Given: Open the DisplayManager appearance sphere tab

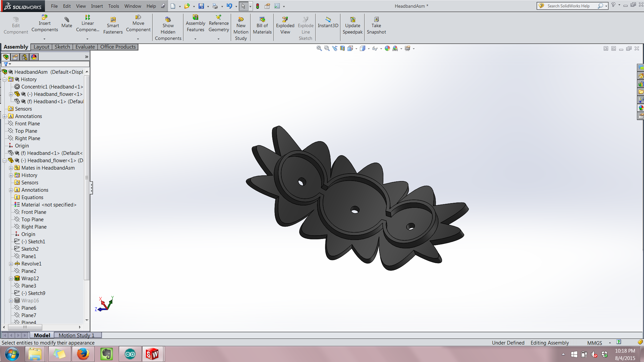Looking at the screenshot, I should click(34, 57).
